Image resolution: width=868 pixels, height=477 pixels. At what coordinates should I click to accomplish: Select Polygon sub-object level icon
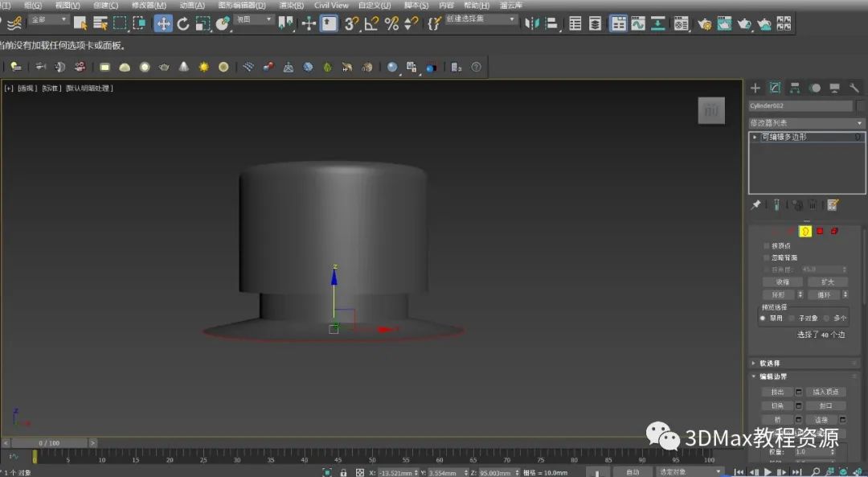(820, 231)
